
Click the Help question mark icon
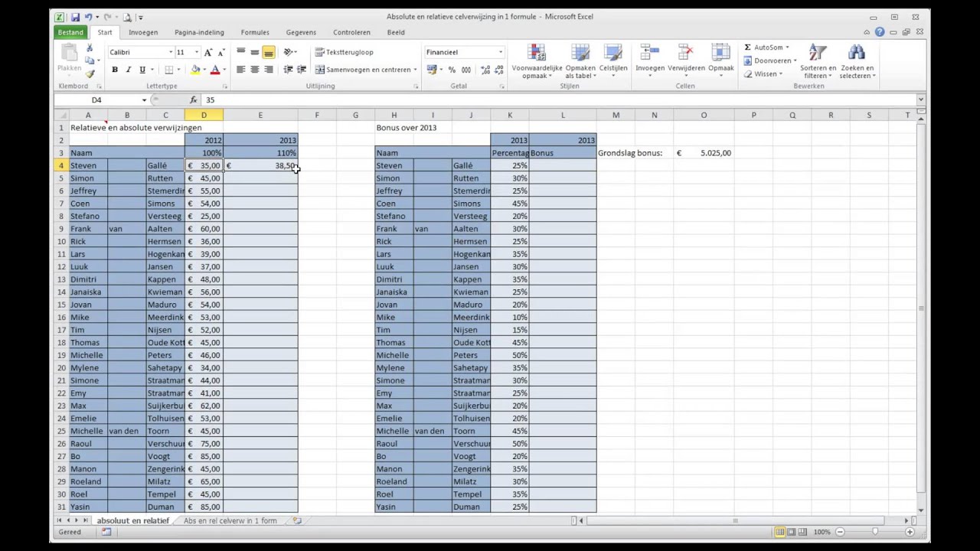(x=880, y=32)
